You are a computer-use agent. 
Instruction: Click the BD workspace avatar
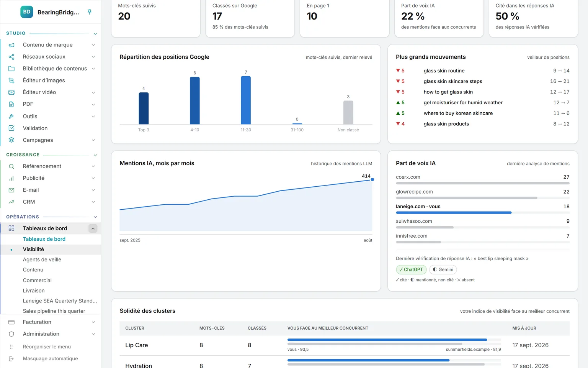(26, 12)
